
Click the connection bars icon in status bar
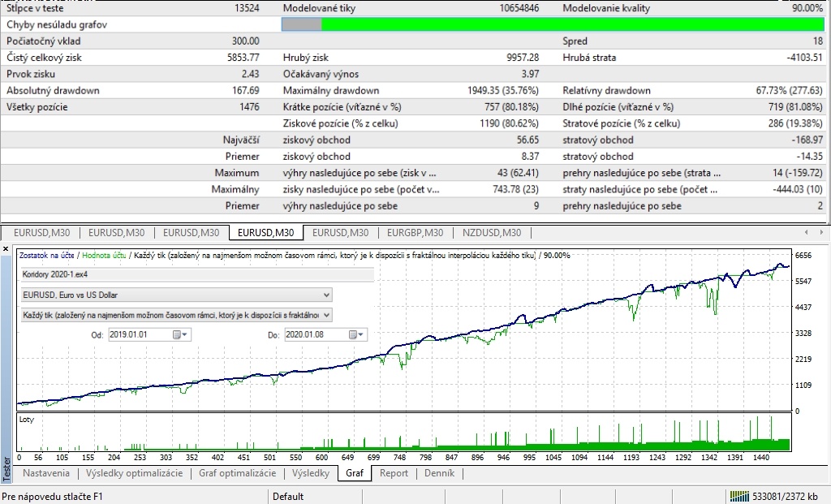(739, 497)
